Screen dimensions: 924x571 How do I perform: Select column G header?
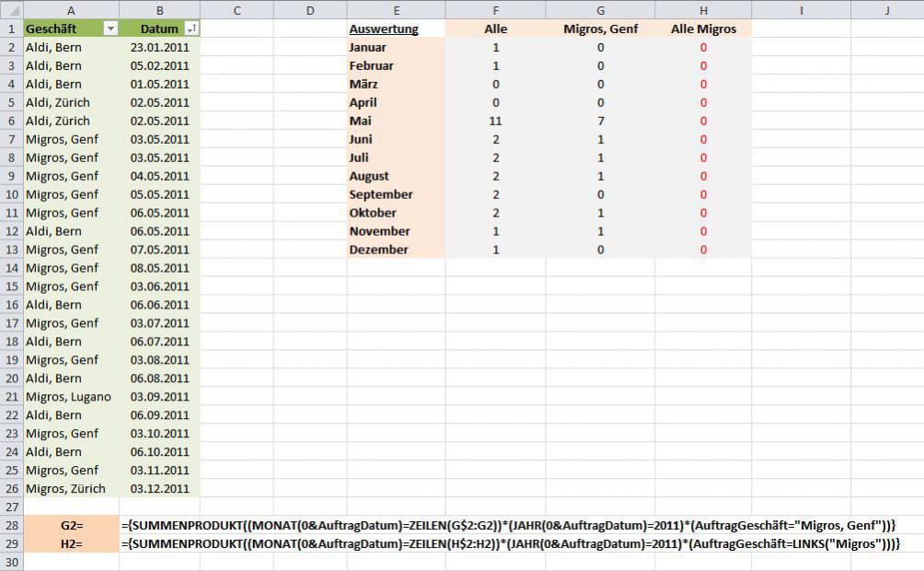(600, 10)
